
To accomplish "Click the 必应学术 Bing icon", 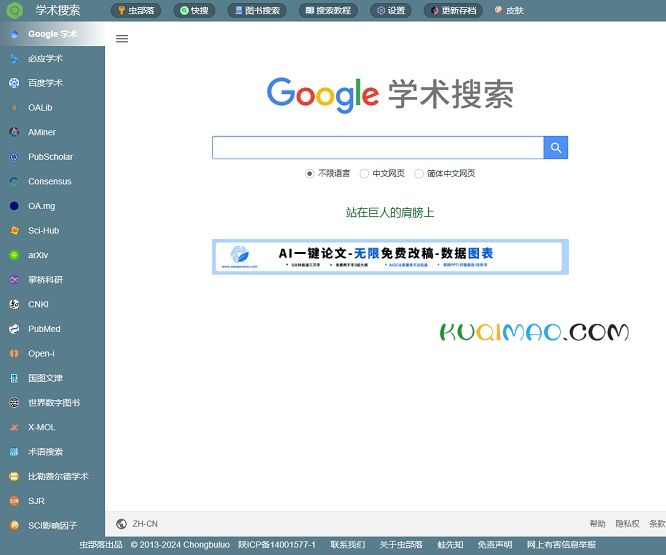I will (14, 59).
